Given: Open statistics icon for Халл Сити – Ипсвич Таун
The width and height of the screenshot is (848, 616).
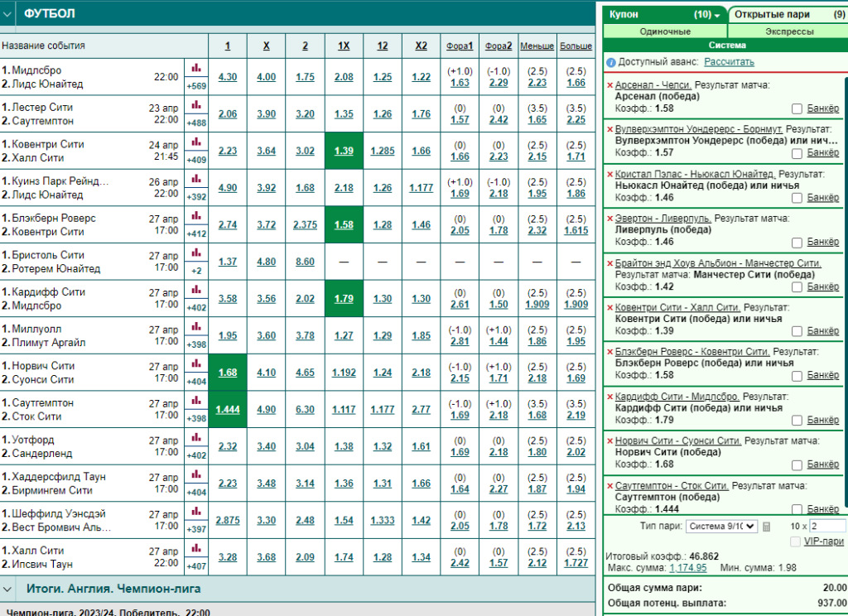Looking at the screenshot, I should tap(195, 548).
